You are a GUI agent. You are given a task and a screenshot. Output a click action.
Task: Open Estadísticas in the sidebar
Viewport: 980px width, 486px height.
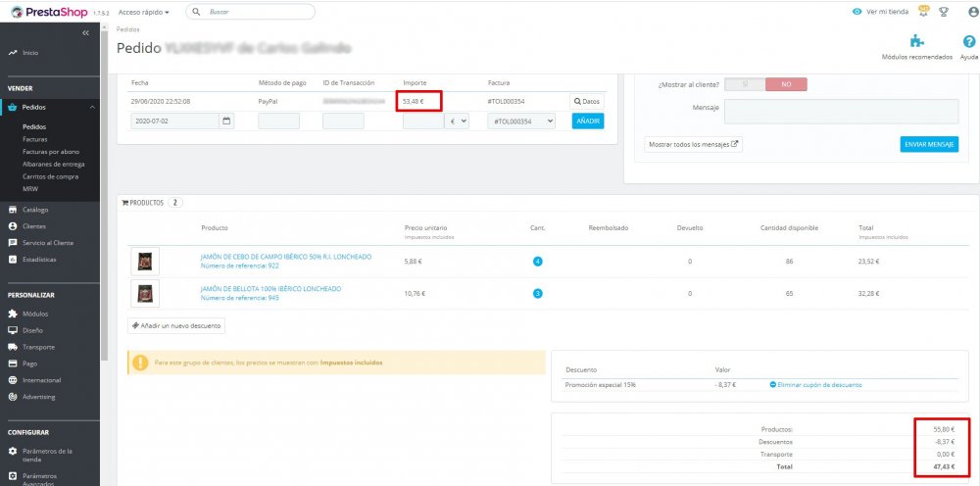(x=39, y=260)
